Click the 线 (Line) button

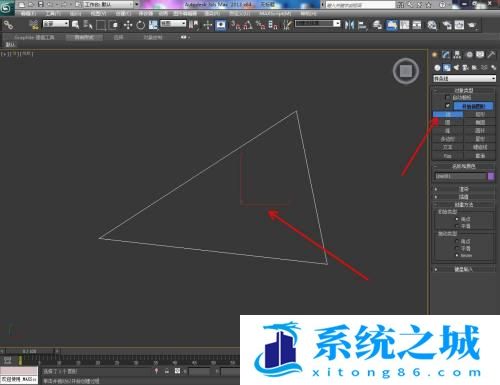(448, 114)
